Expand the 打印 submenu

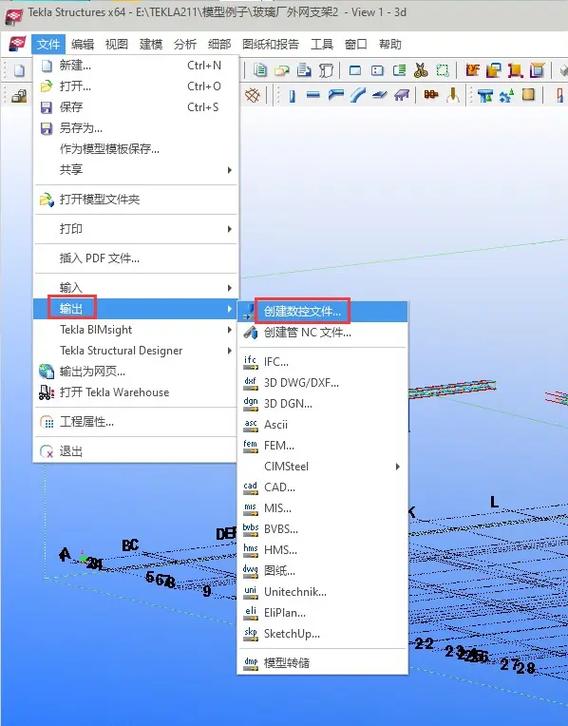coord(136,229)
